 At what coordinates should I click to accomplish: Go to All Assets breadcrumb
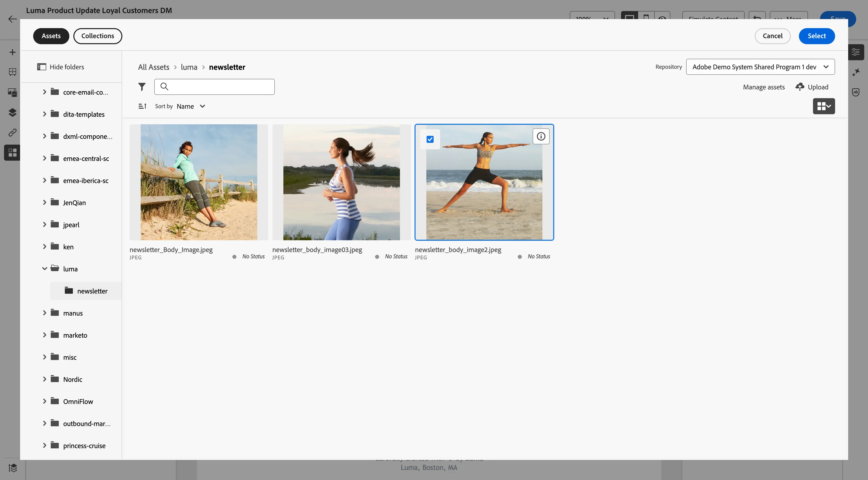[154, 67]
